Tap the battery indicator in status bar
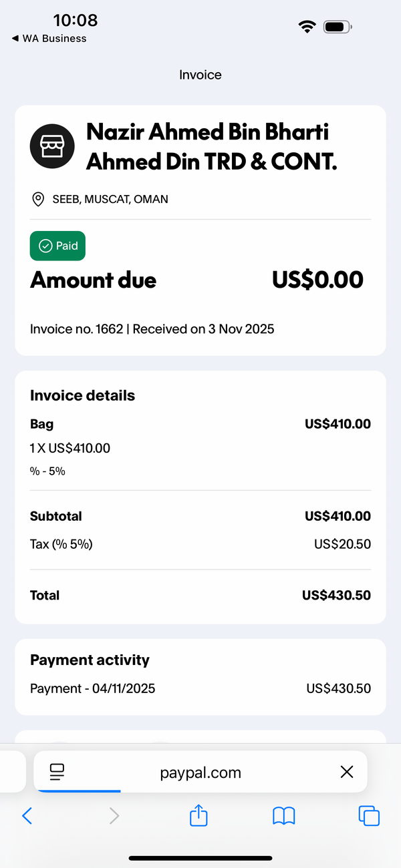 click(x=338, y=27)
